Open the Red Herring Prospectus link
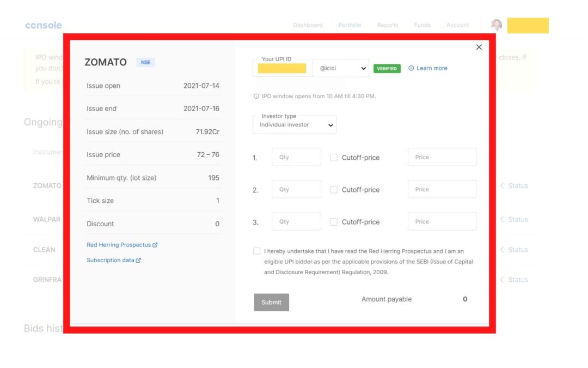Viewport: 588px width, 368px height. [x=122, y=245]
